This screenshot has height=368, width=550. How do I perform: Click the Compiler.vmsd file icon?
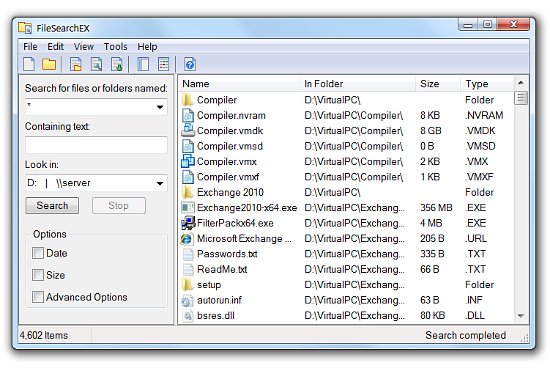click(188, 146)
